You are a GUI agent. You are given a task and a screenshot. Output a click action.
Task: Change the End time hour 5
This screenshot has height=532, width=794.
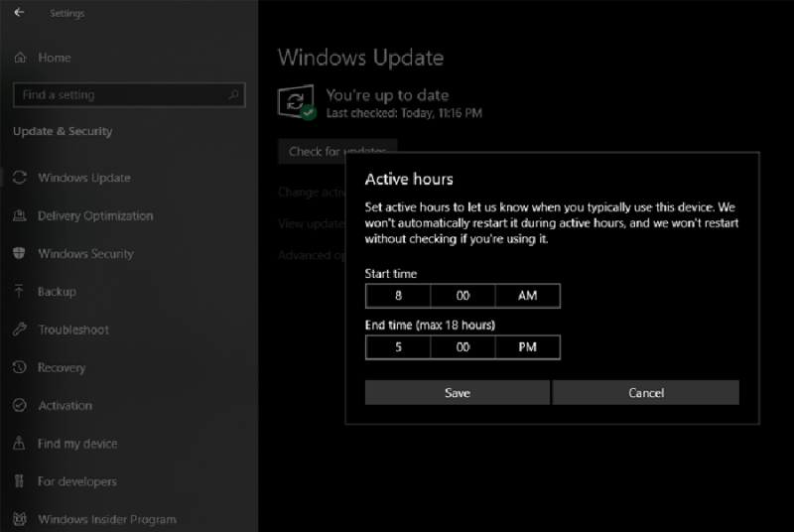(x=398, y=347)
